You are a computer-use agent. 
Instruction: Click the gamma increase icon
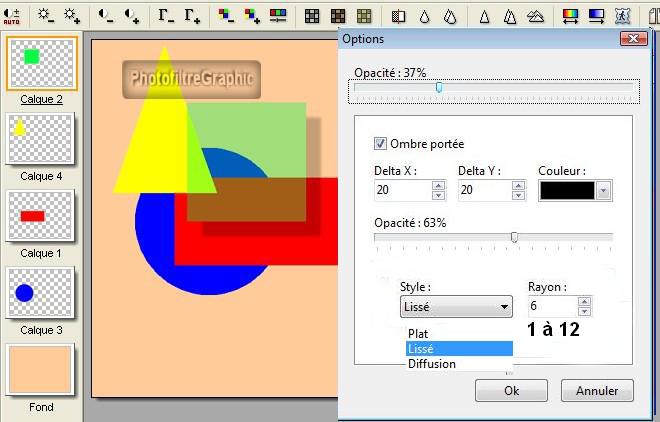click(x=193, y=16)
